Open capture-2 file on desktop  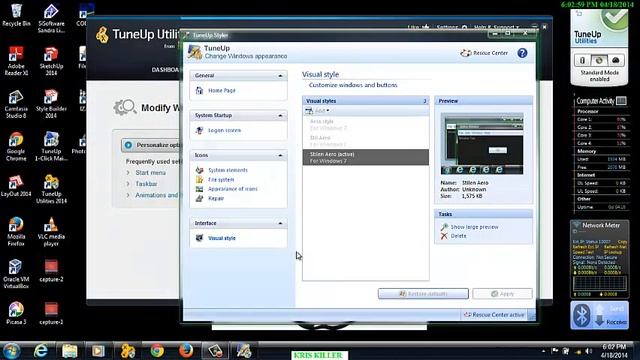[51, 271]
